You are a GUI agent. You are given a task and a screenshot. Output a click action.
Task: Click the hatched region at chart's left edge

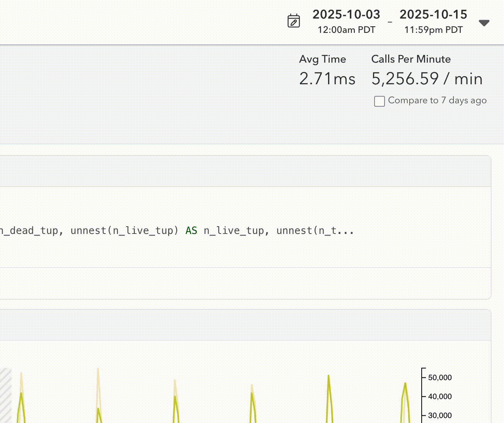(x=5, y=394)
